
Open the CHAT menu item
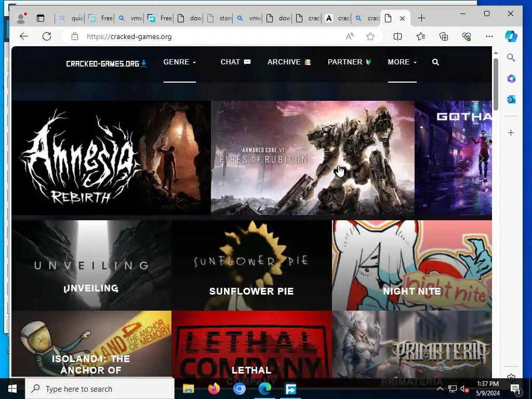[x=235, y=62]
